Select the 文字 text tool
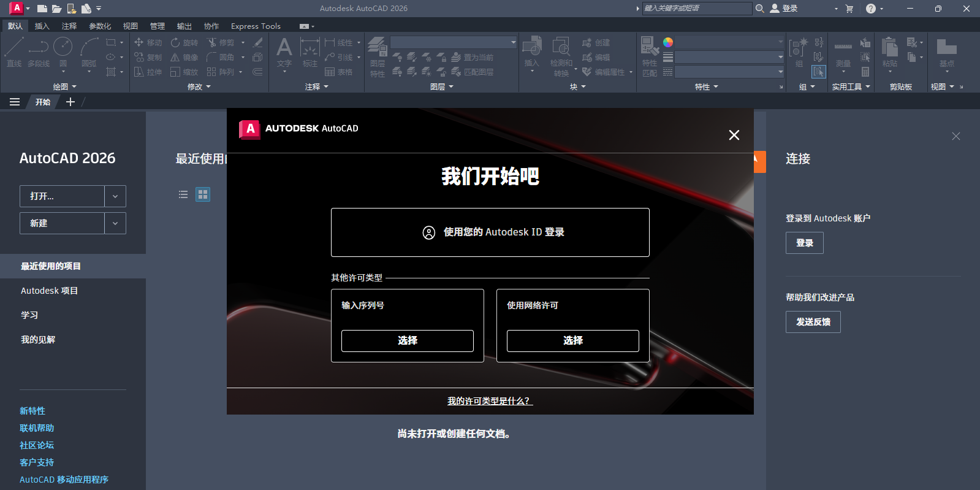The width and height of the screenshot is (980, 490). click(284, 53)
